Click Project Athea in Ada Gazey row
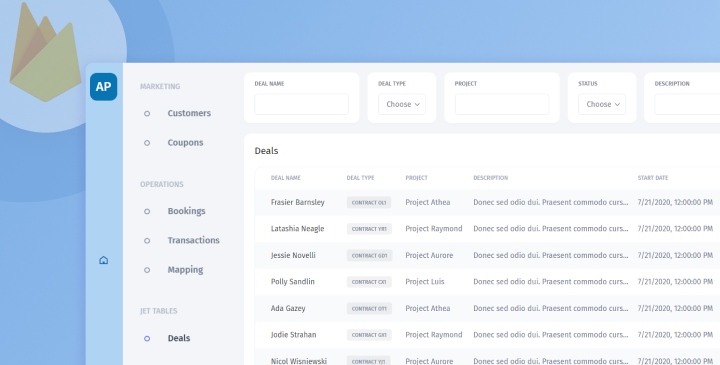This screenshot has height=365, width=720. pos(428,308)
